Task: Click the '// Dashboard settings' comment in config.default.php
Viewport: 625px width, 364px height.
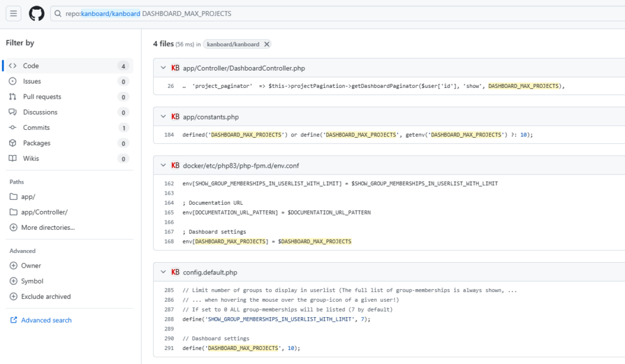Action: [216, 338]
